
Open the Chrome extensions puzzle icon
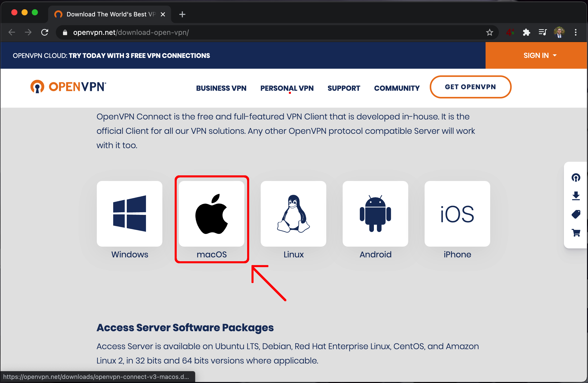click(x=526, y=32)
